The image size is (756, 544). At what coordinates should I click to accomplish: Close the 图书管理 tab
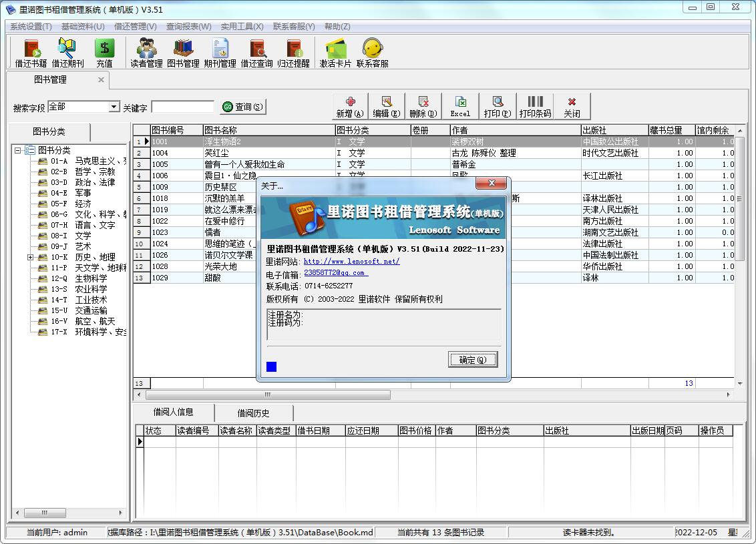tap(101, 80)
